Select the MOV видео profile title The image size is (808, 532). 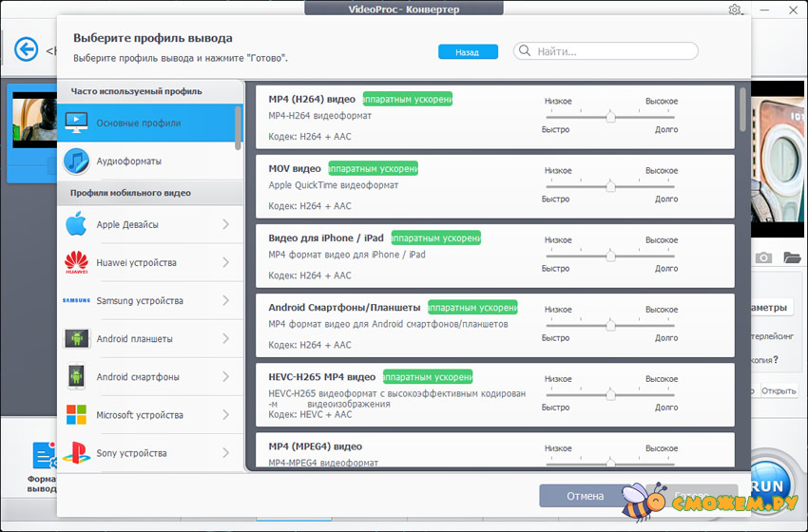tap(295, 168)
